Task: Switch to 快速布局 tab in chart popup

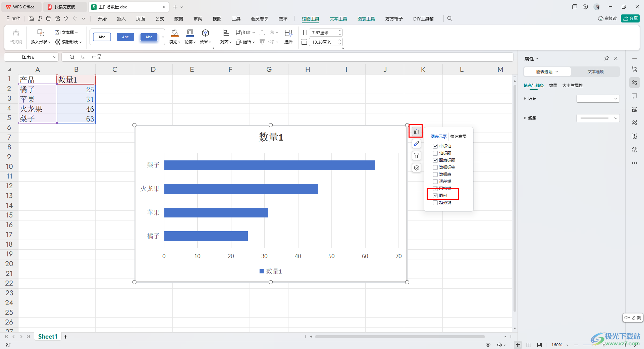Action: point(459,137)
